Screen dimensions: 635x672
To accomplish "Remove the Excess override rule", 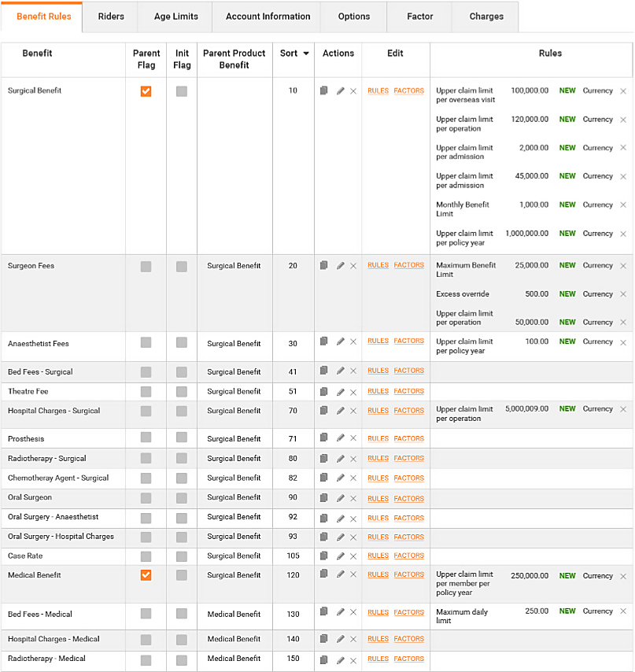I will [623, 294].
